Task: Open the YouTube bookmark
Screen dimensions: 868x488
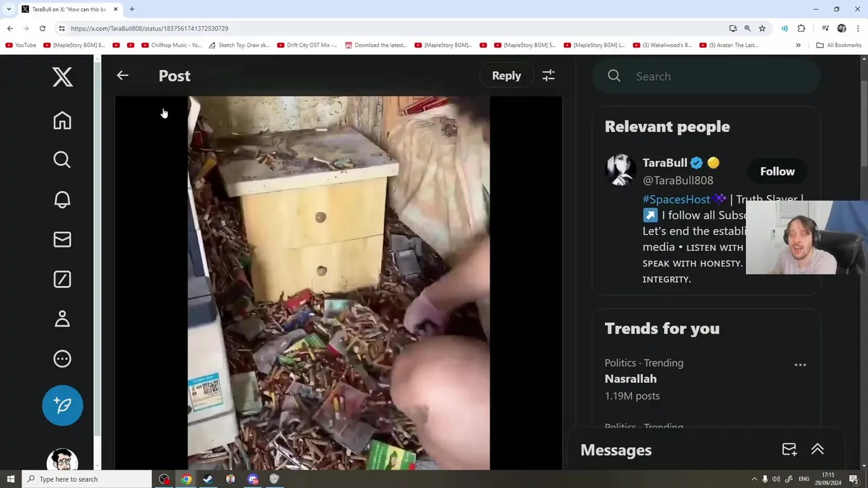Action: pos(21,45)
